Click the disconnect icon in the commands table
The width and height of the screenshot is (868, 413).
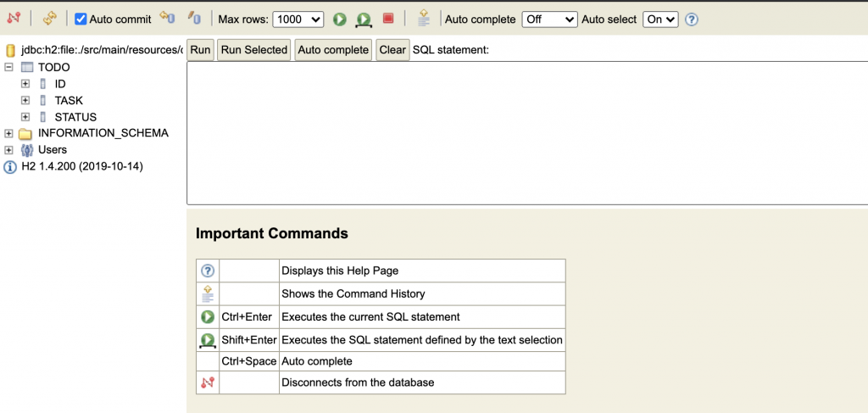coord(208,382)
